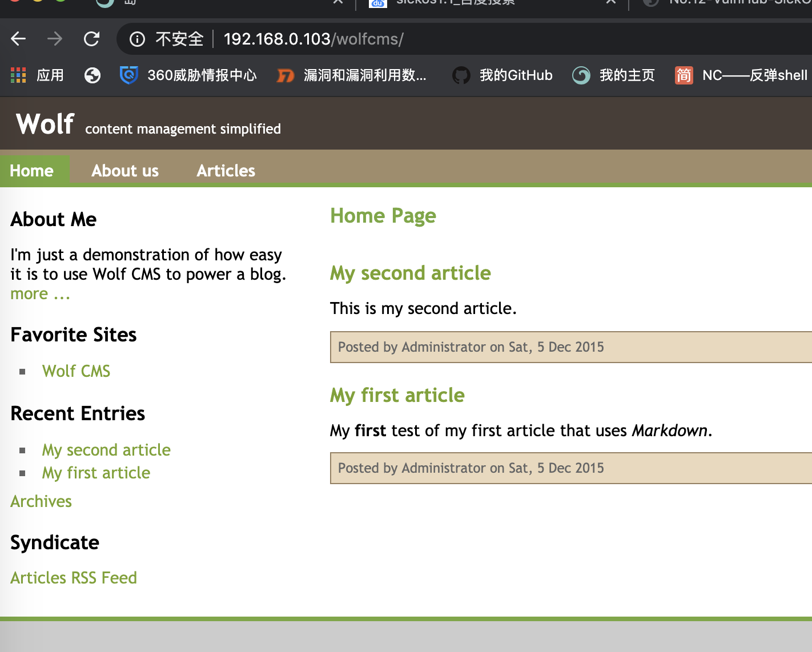The width and height of the screenshot is (812, 652).
Task: Open 'My second article' heading in main content
Action: click(410, 273)
